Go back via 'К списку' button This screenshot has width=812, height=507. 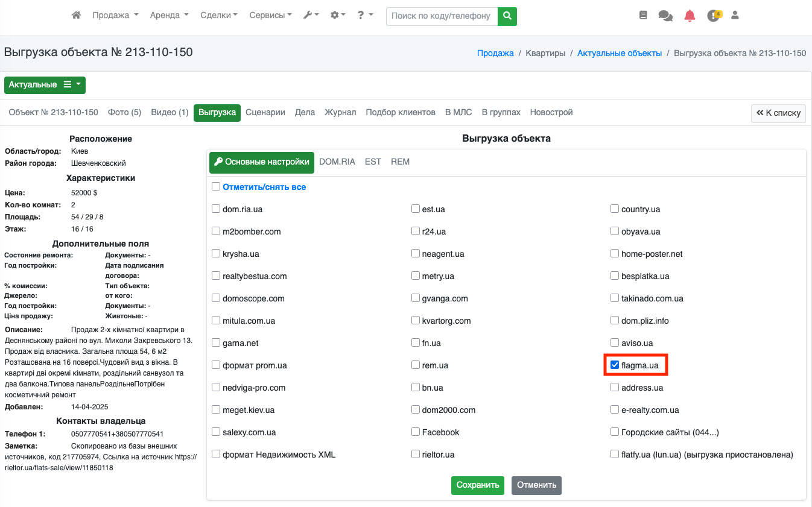point(778,113)
